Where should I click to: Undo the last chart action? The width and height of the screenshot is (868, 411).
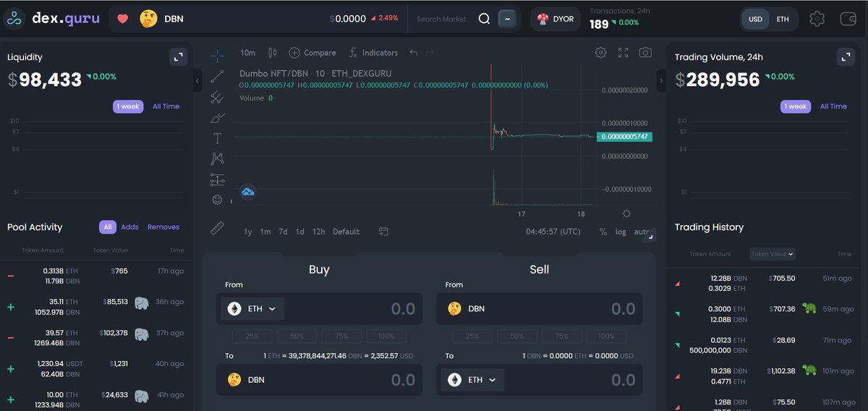[x=413, y=52]
